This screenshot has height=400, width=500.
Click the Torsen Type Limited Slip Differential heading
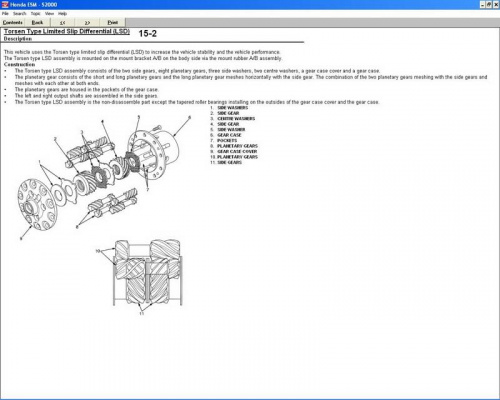[67, 31]
